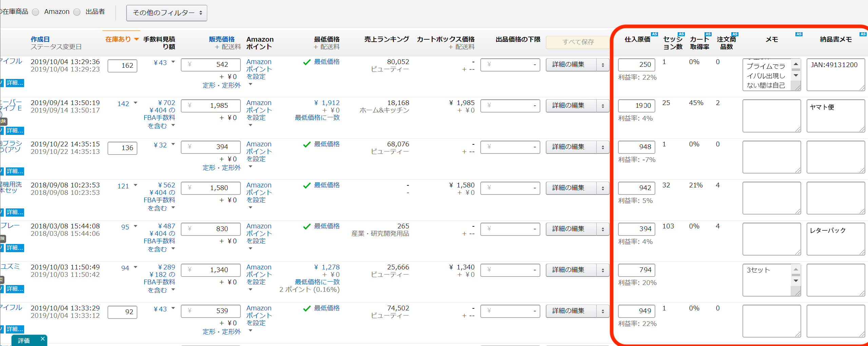Click the AS badge beside メモ header

[x=799, y=34]
